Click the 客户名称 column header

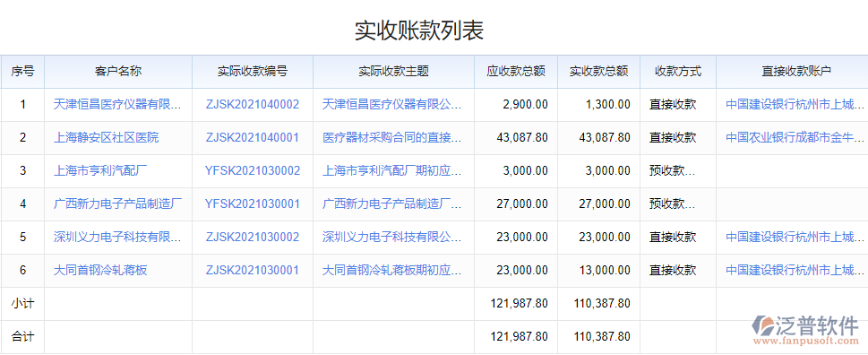click(118, 71)
